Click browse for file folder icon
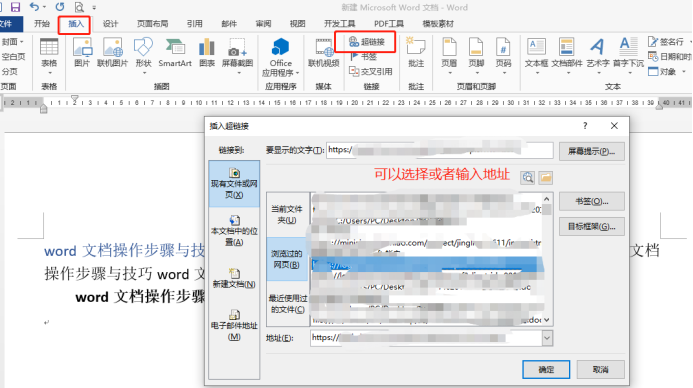This screenshot has height=388, width=693. coord(546,178)
